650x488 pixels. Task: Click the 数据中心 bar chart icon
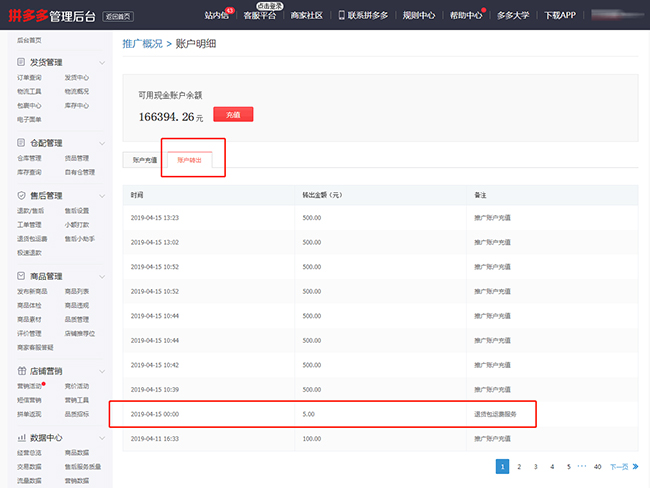[21, 438]
